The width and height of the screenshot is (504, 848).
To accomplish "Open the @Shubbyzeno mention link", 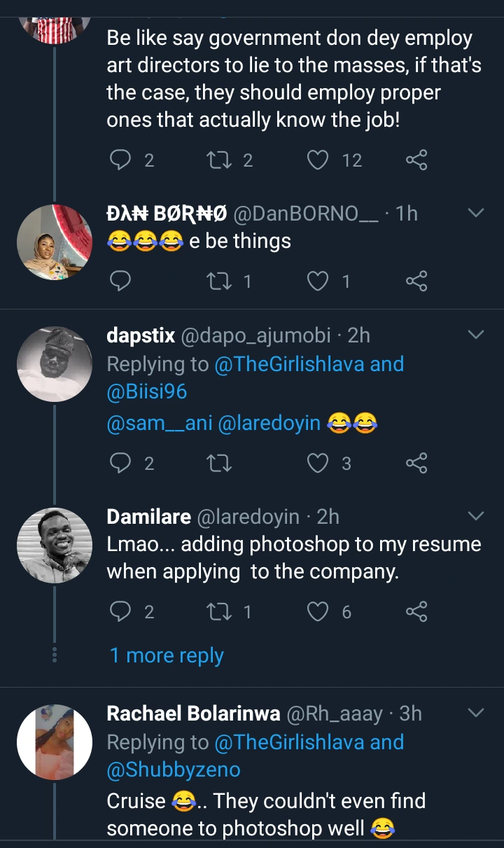I will 173,770.
